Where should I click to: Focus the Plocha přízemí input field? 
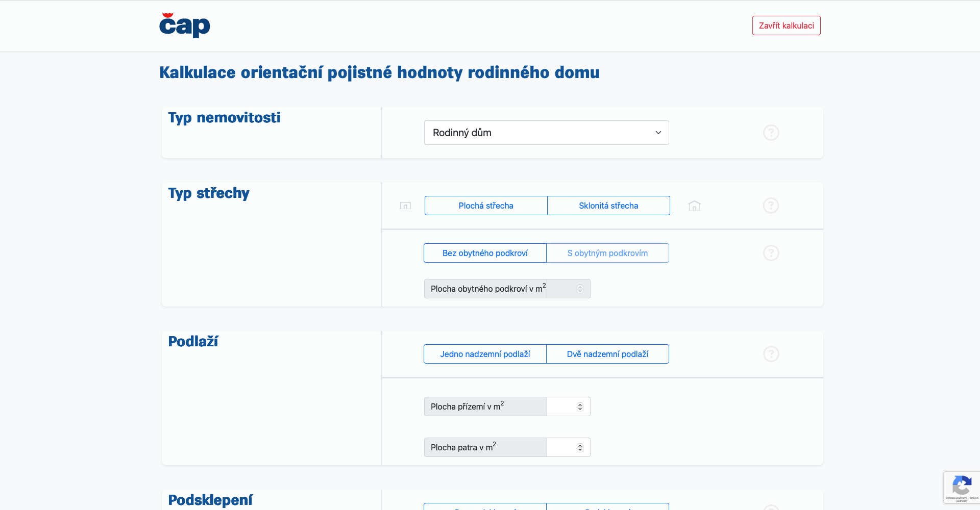561,406
